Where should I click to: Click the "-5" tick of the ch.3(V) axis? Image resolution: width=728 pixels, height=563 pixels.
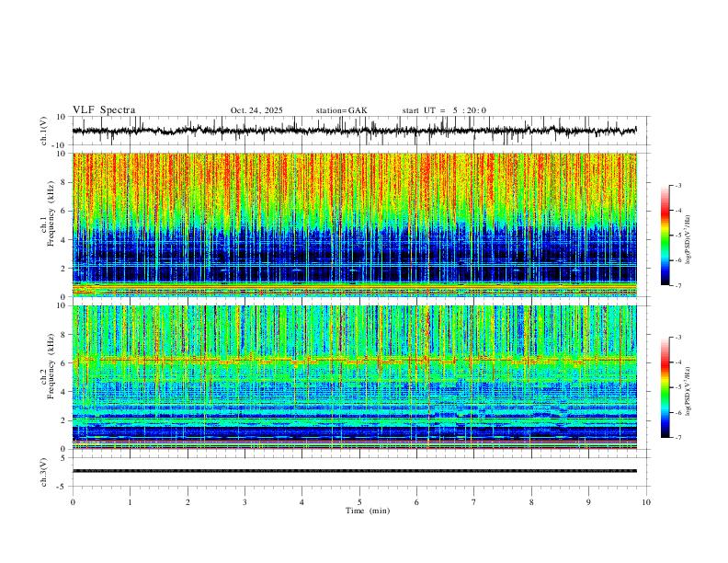[x=63, y=487]
